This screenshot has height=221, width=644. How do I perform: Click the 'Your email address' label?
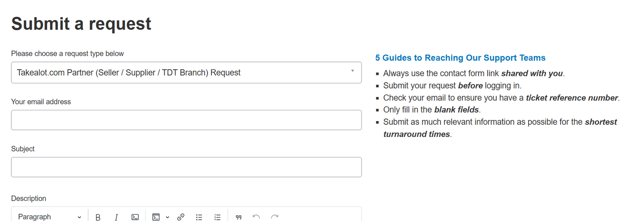(41, 102)
